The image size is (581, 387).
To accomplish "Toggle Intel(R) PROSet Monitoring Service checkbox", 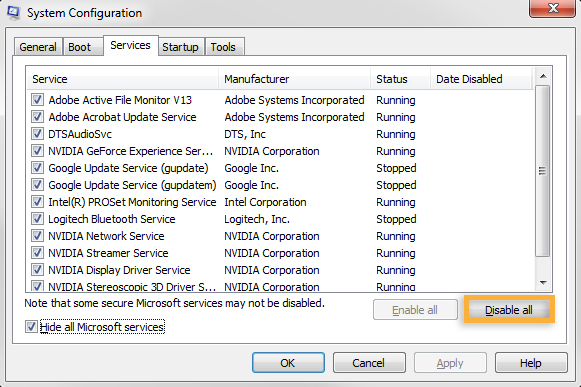I will [37, 202].
